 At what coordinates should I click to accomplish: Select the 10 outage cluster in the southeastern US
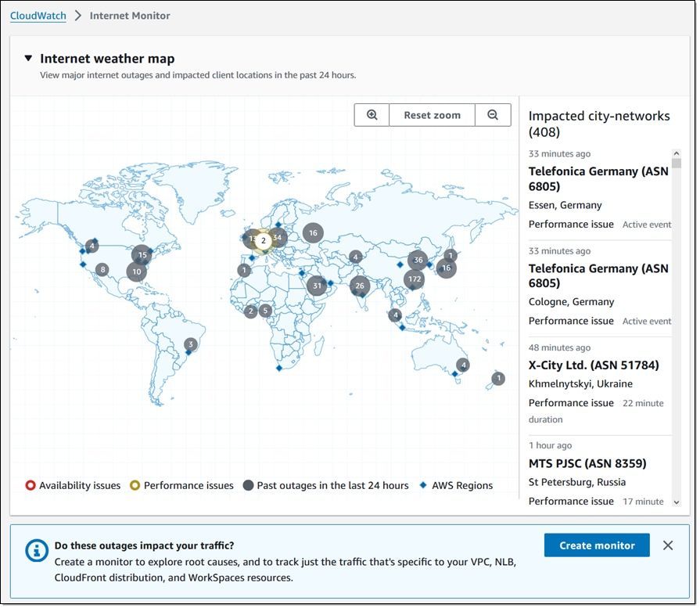137,272
